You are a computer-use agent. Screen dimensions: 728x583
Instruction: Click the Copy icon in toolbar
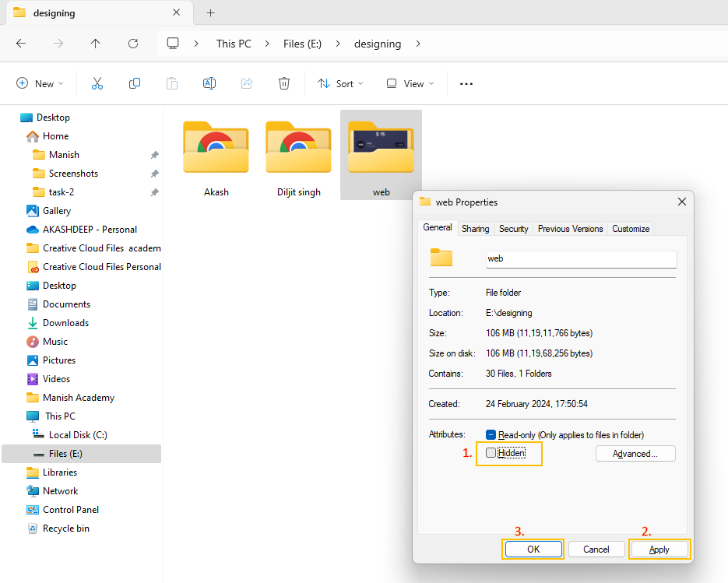tap(135, 84)
